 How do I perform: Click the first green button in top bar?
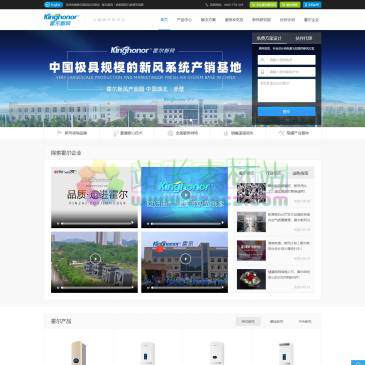tap(263, 5)
